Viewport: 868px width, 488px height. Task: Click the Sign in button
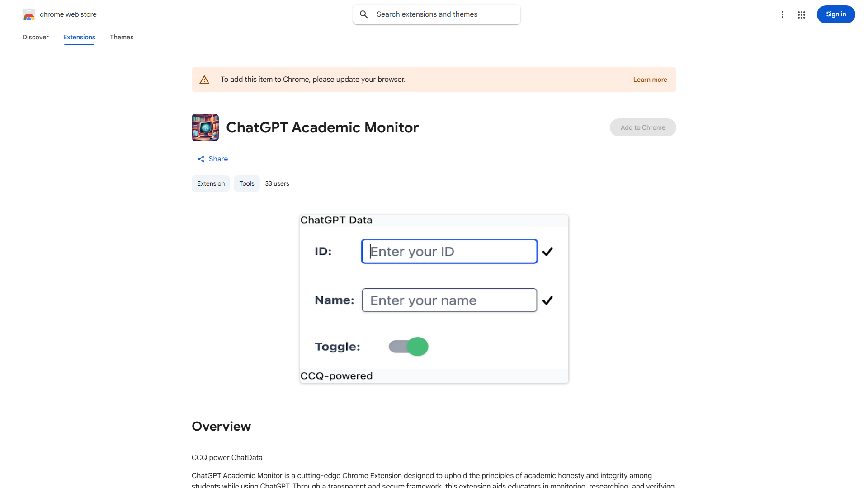click(835, 14)
